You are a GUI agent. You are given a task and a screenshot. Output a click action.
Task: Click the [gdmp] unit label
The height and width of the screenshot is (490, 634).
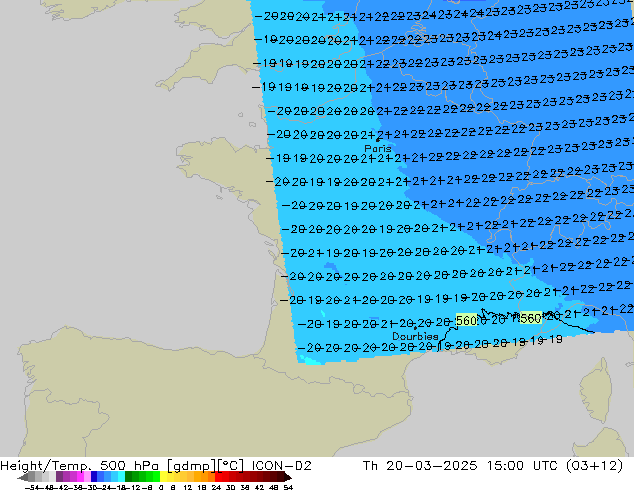click(x=192, y=466)
